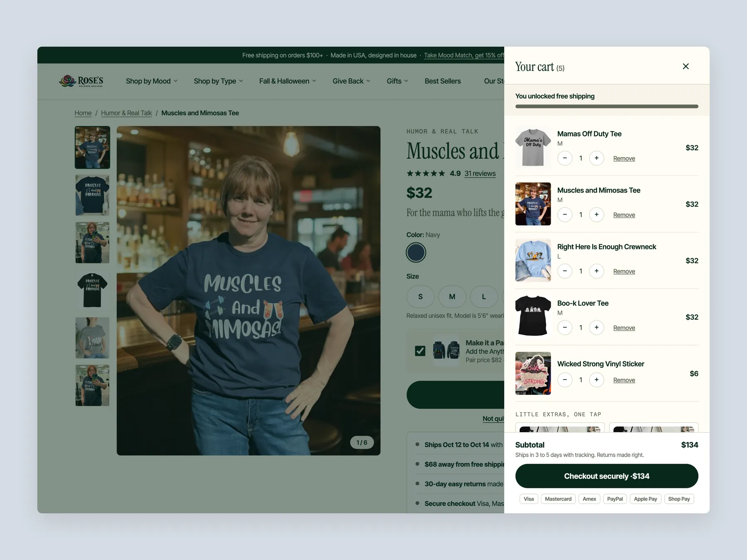
Task: Open Wicked Strong Vinyl Sticker cart image
Action: coord(533,373)
